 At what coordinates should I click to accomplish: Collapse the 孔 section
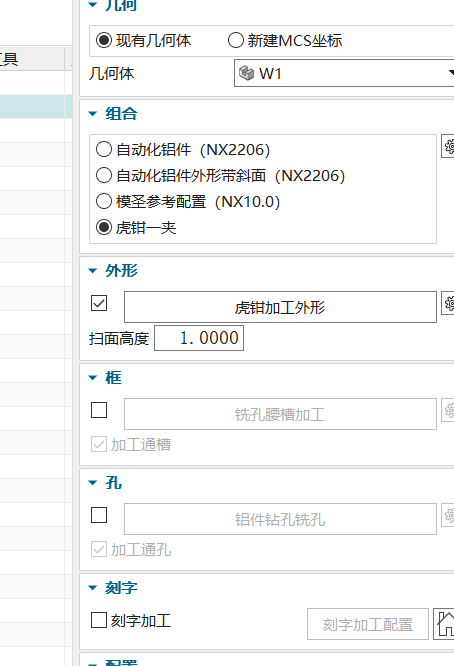click(93, 483)
